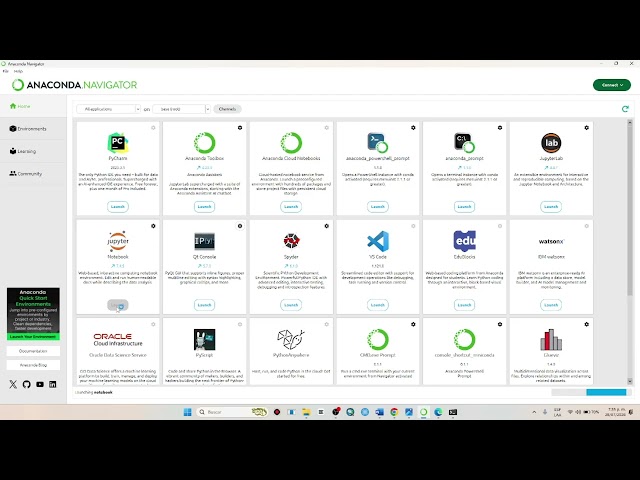Click the PyCharm application icon
The height and width of the screenshot is (480, 640).
coord(118,143)
